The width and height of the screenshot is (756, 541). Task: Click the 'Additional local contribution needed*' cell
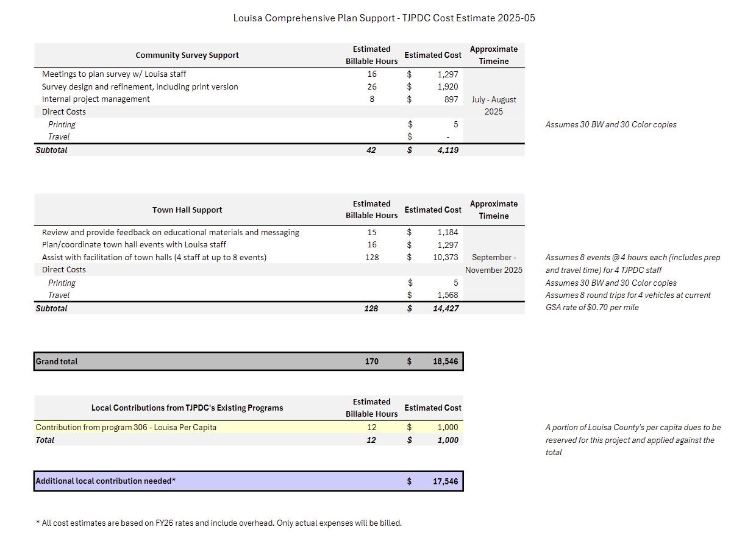click(x=105, y=481)
